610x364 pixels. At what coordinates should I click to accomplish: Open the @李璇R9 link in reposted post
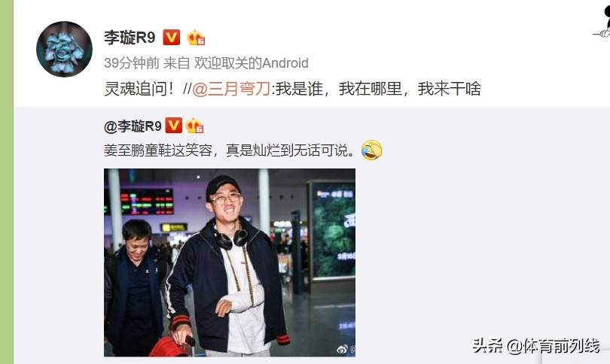point(133,126)
